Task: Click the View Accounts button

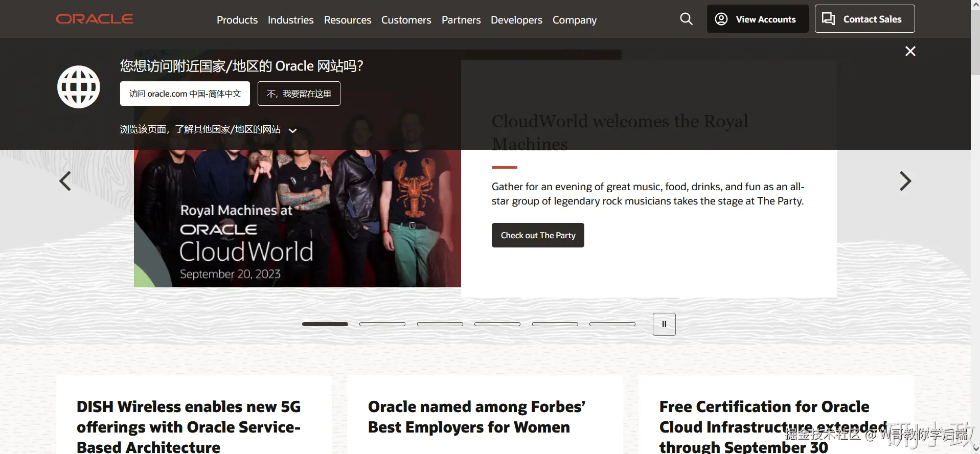Action: [758, 19]
